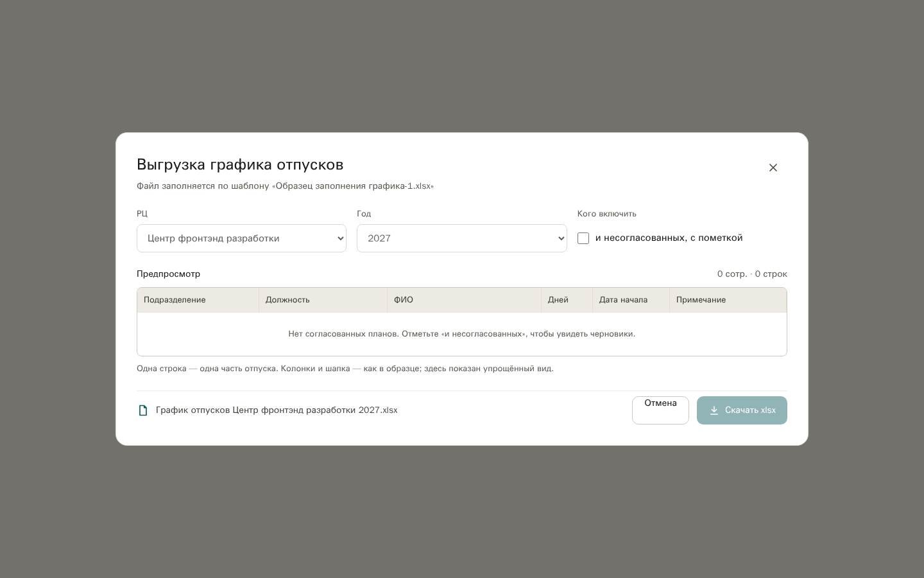Click the filename «График отпусков Центр фронтэнд разработки 2027.xlsx»

(x=277, y=410)
